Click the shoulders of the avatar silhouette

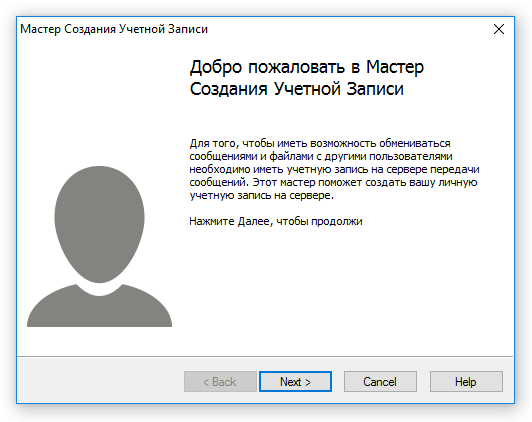(99, 307)
